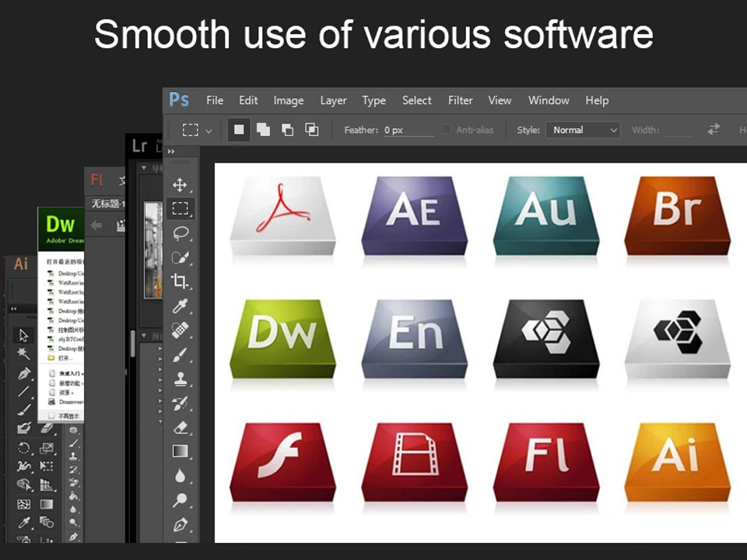
Task: Pick the Eyedropper tool
Action: [180, 306]
